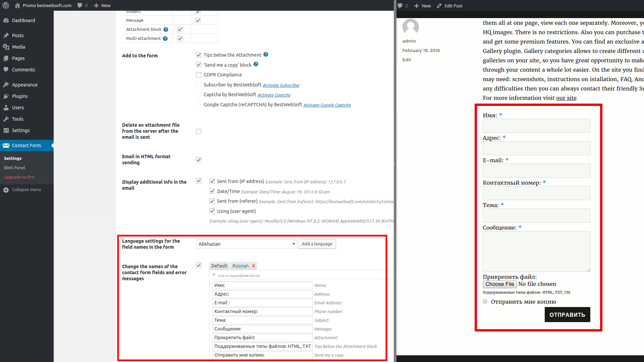Toggle Tips below the Attachment checkbox
This screenshot has height=362, width=644.
[199, 55]
